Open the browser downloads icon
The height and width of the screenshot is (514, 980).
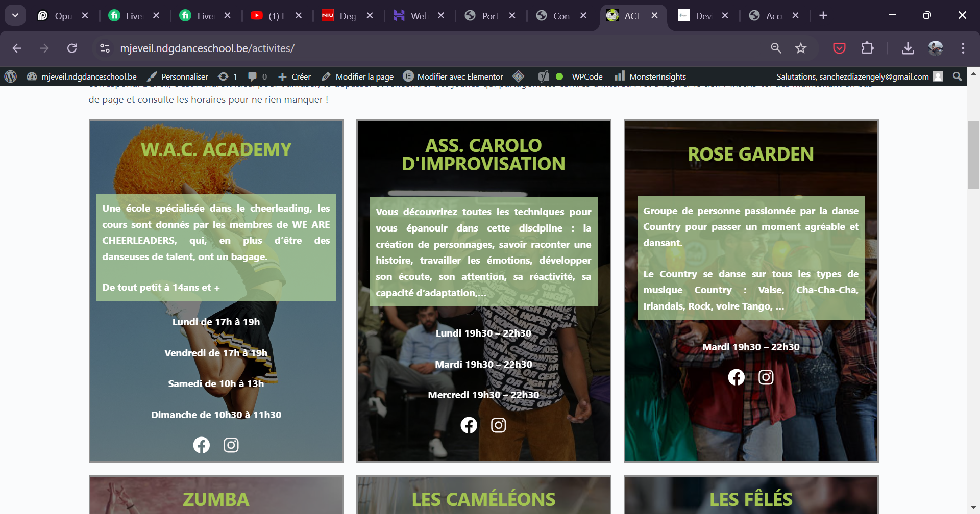pyautogui.click(x=908, y=48)
